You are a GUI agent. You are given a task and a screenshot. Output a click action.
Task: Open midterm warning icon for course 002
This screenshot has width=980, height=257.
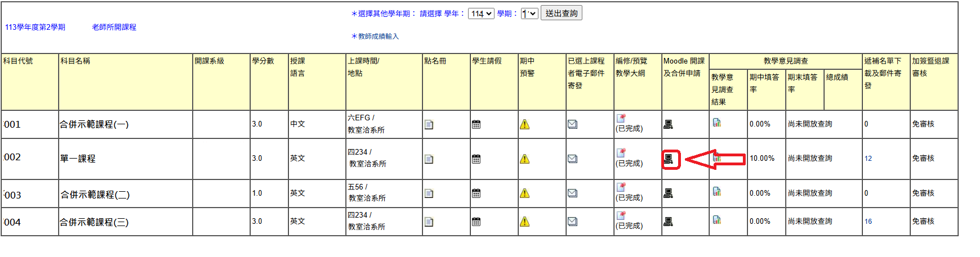(524, 159)
